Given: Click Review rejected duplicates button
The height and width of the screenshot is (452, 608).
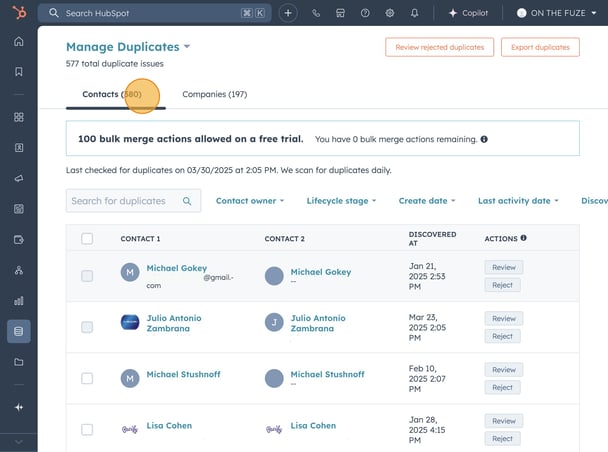Looking at the screenshot, I should 439,47.
